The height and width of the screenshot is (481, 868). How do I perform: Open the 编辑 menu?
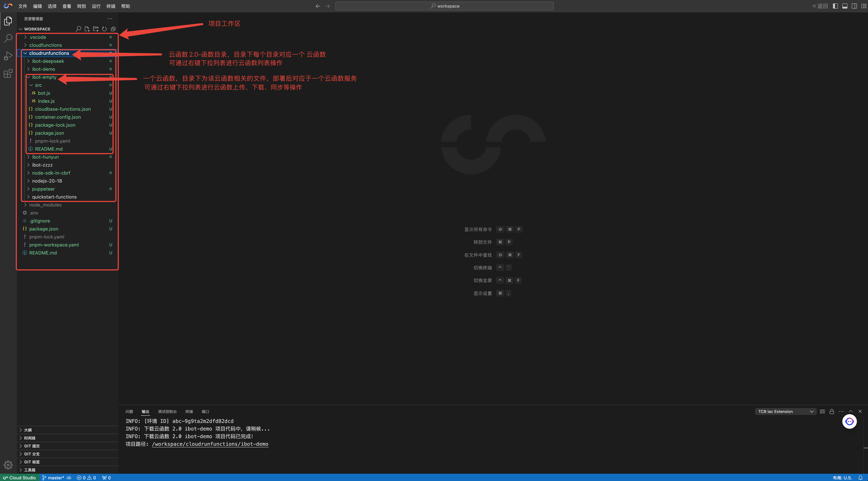pyautogui.click(x=37, y=6)
